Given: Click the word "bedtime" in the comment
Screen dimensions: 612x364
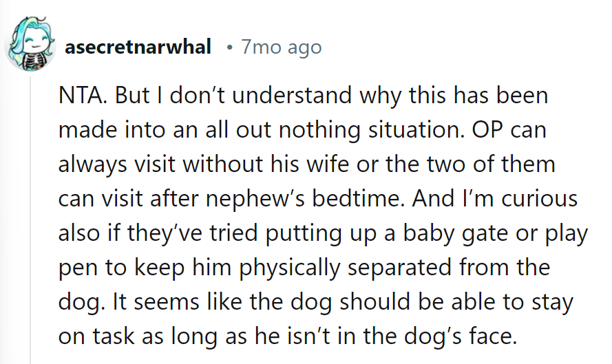Looking at the screenshot, I should [x=368, y=199].
